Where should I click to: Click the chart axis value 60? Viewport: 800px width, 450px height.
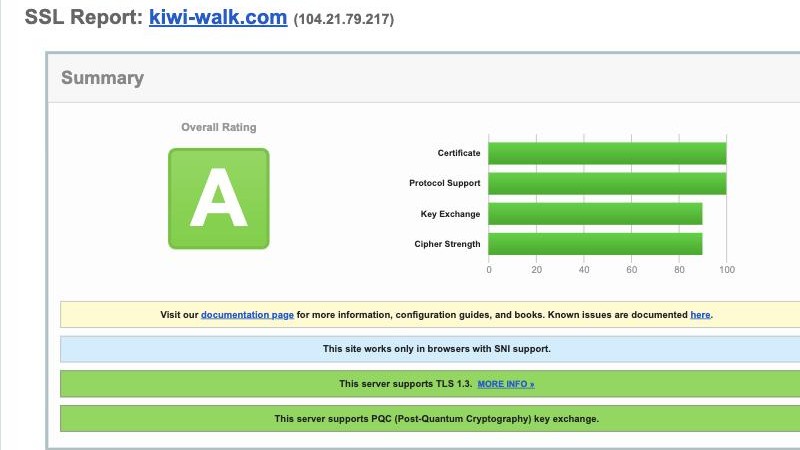632,270
